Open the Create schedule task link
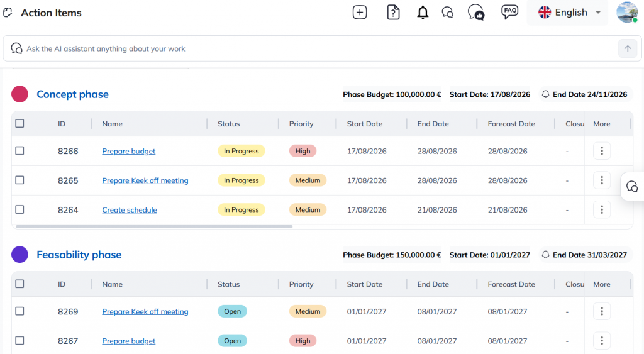The image size is (644, 354). [x=130, y=210]
